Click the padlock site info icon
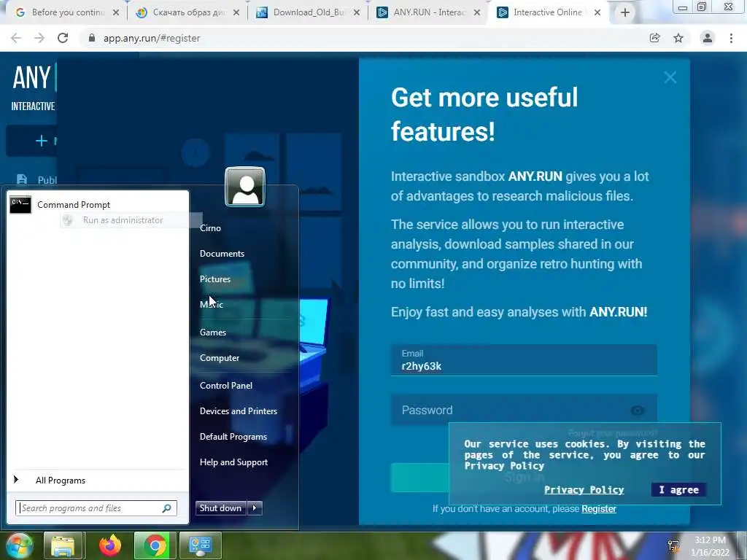747x560 pixels. point(92,38)
